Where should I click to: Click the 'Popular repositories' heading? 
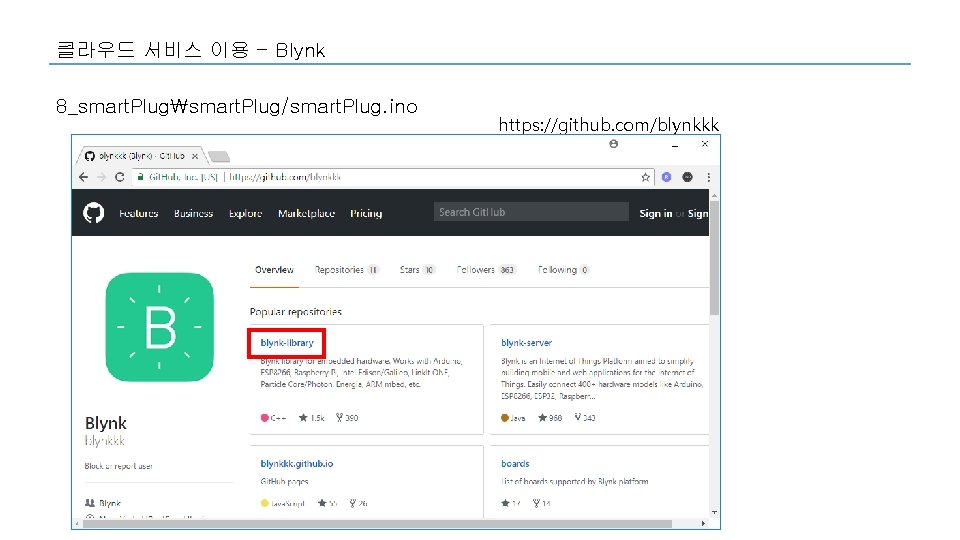point(296,312)
